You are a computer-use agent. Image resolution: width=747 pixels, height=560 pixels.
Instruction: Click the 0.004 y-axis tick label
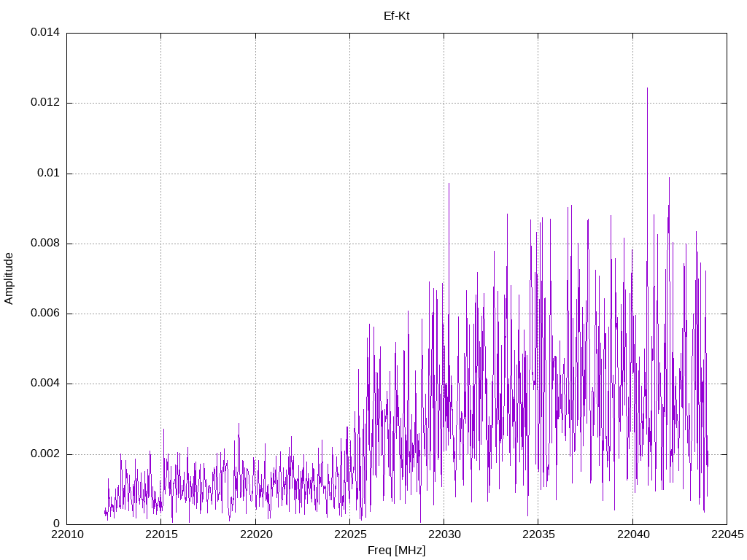coord(44,384)
